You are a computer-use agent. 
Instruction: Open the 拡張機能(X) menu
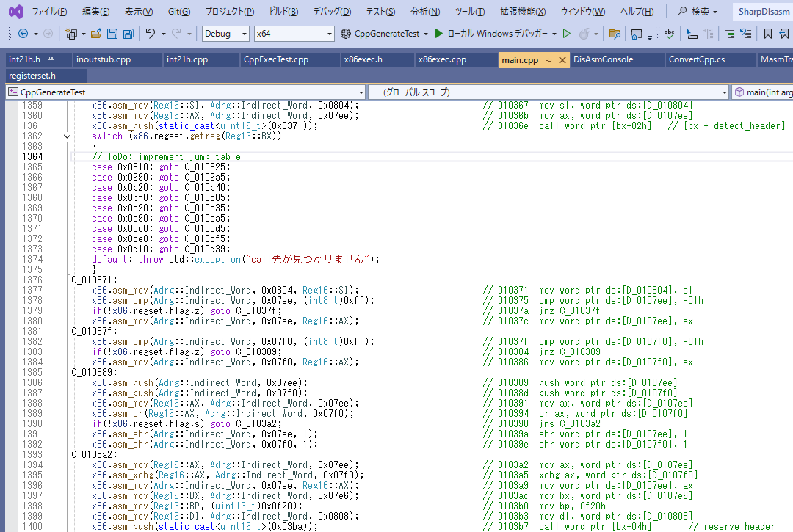[x=523, y=11]
